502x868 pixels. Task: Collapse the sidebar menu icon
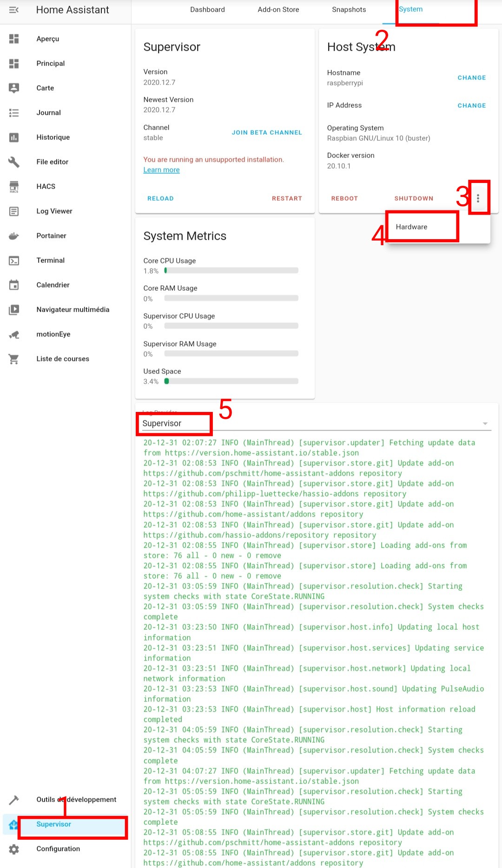pyautogui.click(x=14, y=10)
